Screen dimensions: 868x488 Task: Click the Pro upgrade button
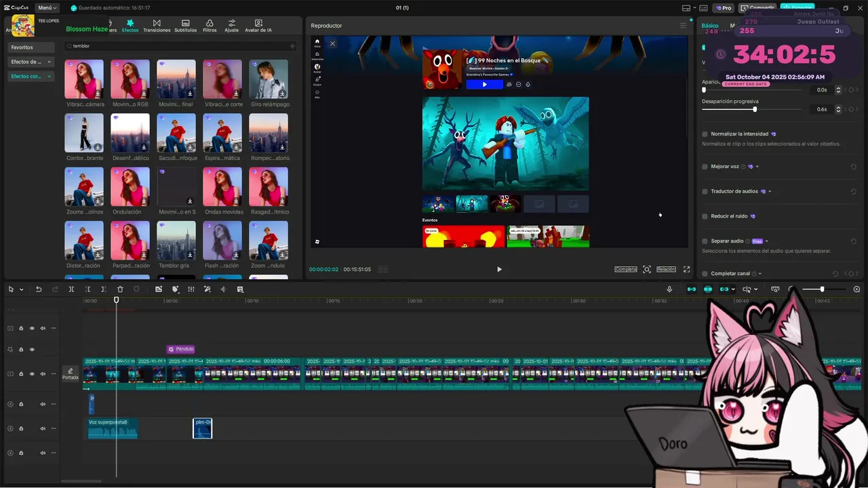click(723, 8)
